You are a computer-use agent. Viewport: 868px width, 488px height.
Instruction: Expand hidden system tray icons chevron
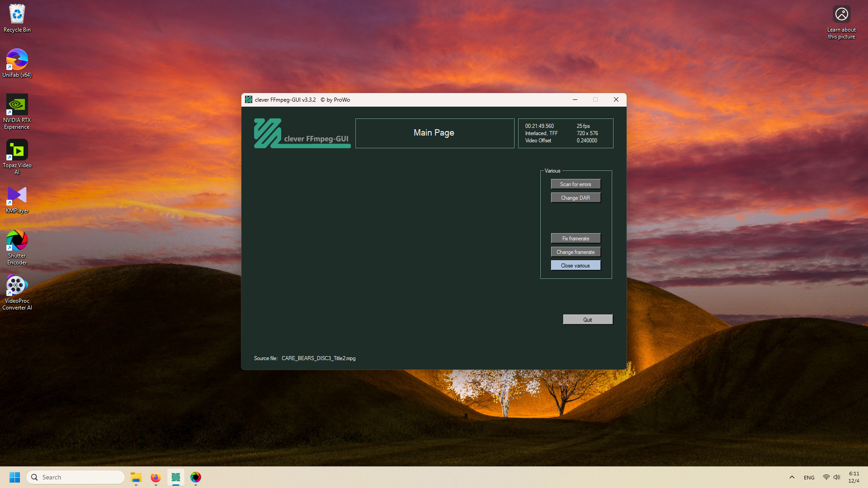[792, 477]
